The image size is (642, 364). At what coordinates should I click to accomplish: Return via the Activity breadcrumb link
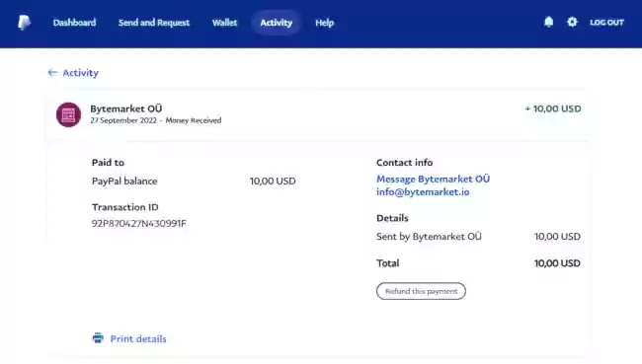pyautogui.click(x=80, y=73)
